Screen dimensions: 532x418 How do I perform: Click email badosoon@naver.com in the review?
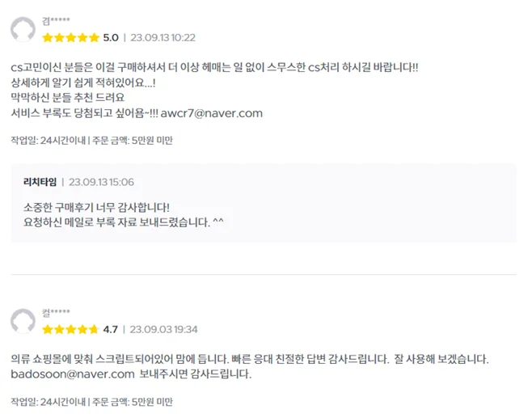[x=73, y=374]
